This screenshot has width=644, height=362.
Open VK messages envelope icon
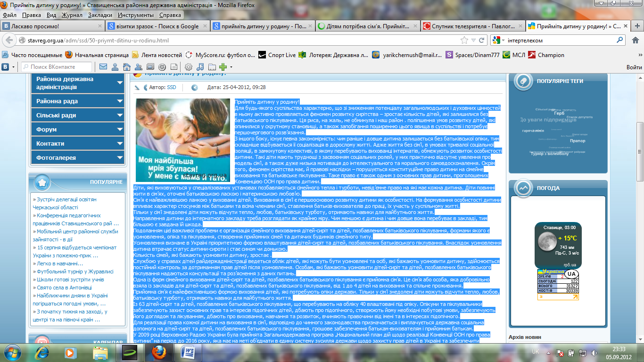(x=103, y=67)
